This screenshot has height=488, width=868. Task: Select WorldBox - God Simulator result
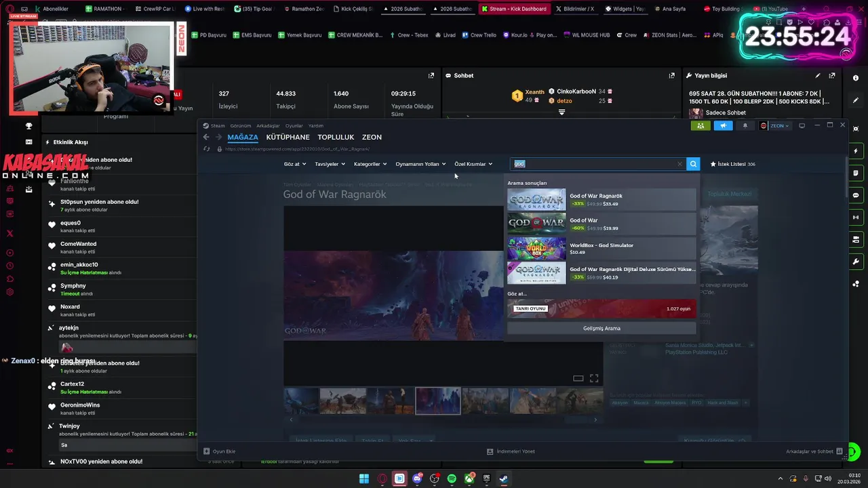click(x=601, y=248)
